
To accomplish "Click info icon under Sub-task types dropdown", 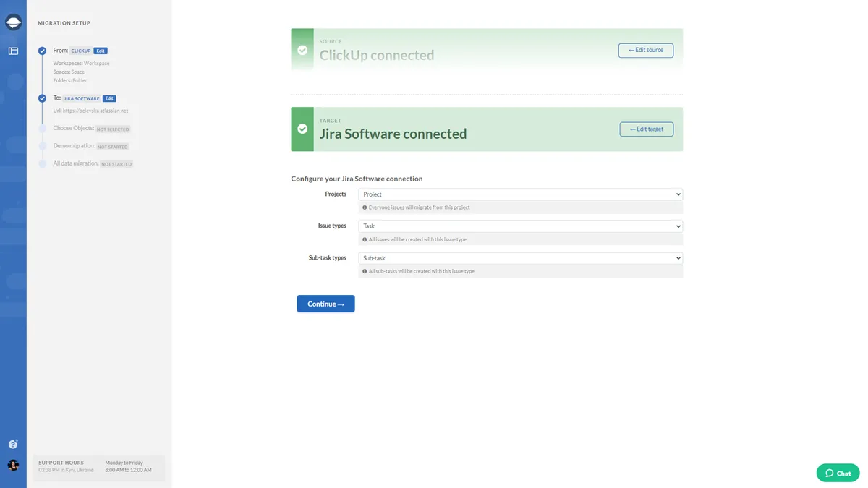I will coord(365,271).
